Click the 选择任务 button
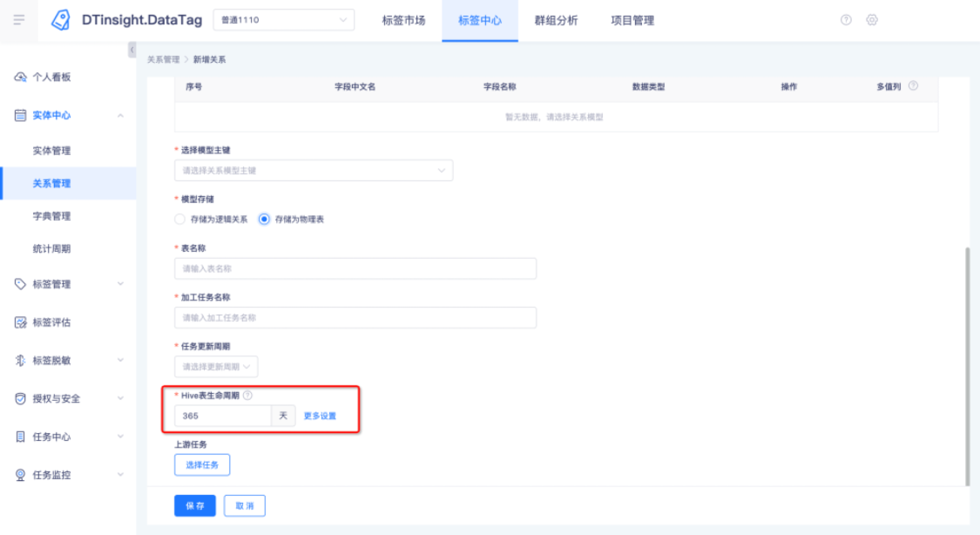This screenshot has width=980, height=535. click(202, 465)
